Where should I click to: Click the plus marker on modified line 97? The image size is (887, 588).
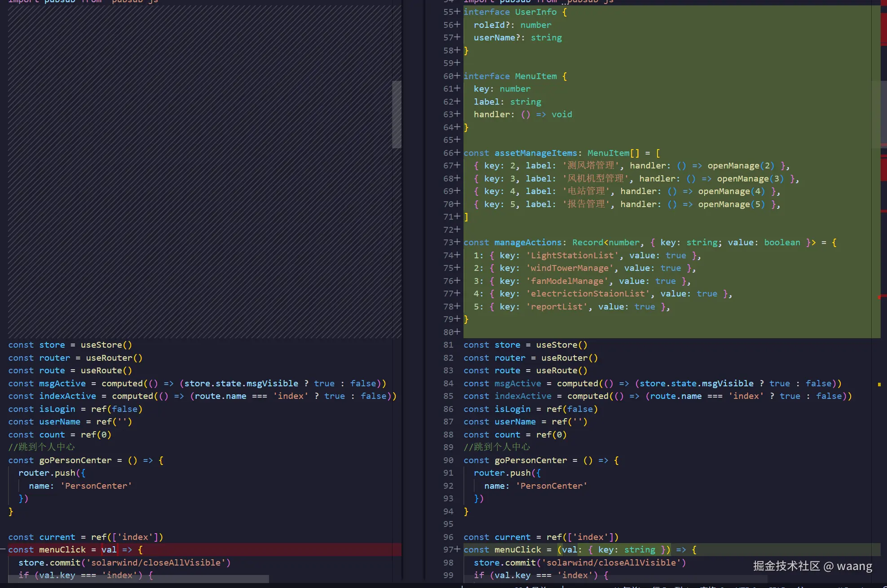coord(457,549)
